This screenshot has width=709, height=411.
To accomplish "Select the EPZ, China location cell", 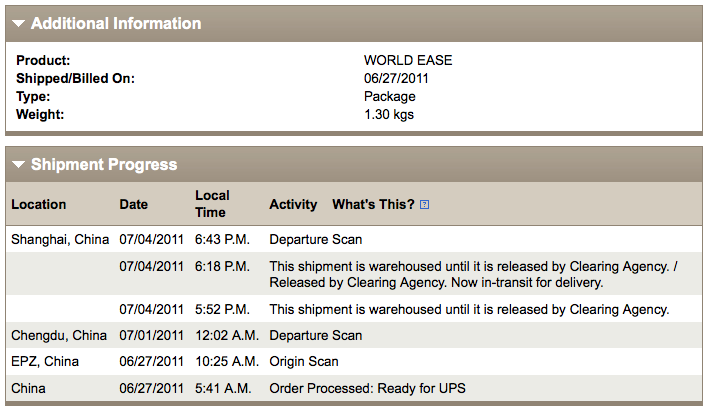I will point(44,361).
